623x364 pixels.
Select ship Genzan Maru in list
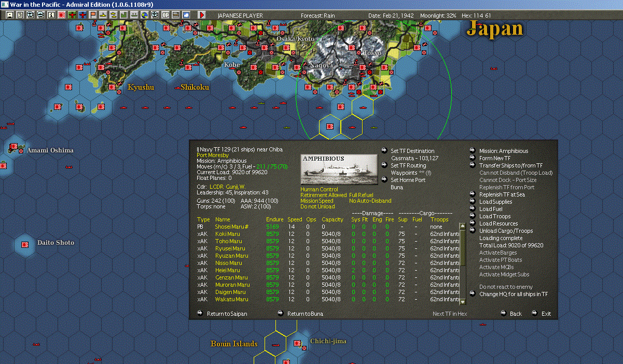click(x=230, y=277)
